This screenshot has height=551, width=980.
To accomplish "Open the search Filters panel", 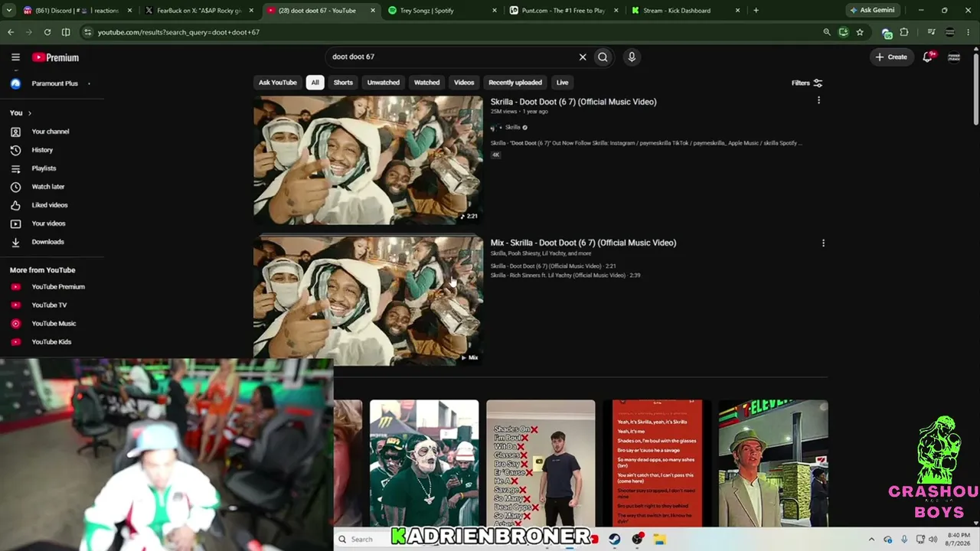I will tap(807, 83).
